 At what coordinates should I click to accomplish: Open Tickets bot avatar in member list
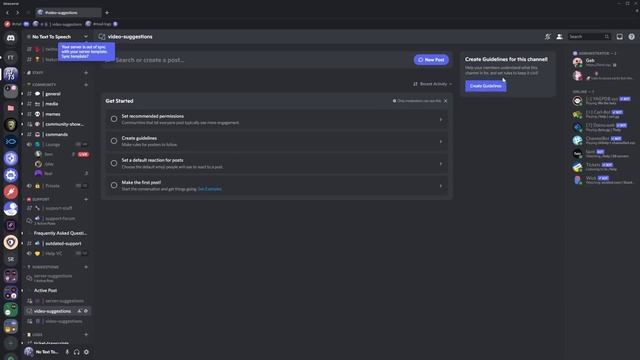(x=577, y=167)
